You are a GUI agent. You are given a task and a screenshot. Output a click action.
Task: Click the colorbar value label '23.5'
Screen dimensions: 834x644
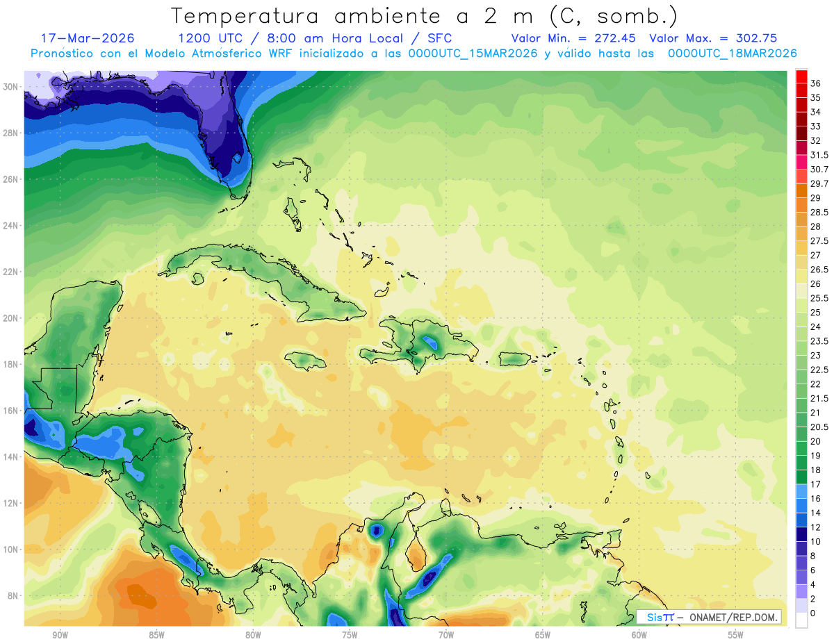pyautogui.click(x=819, y=341)
